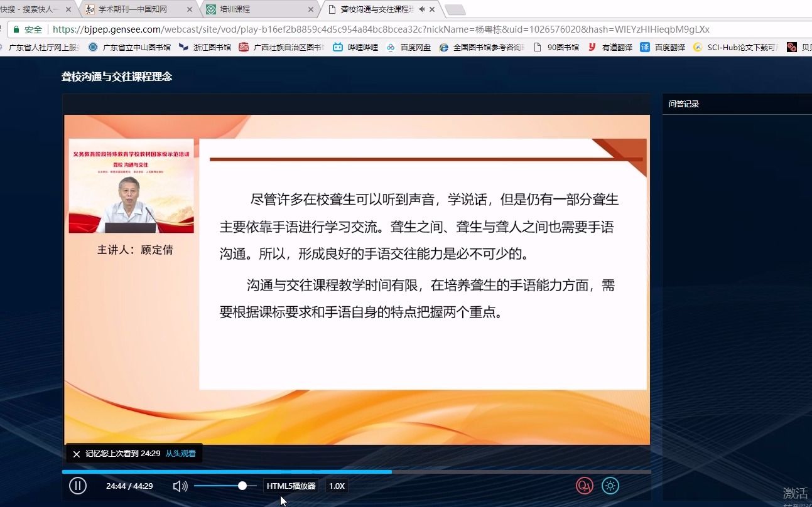
Task: Click the secure lock icon in address bar
Action: 16,29
